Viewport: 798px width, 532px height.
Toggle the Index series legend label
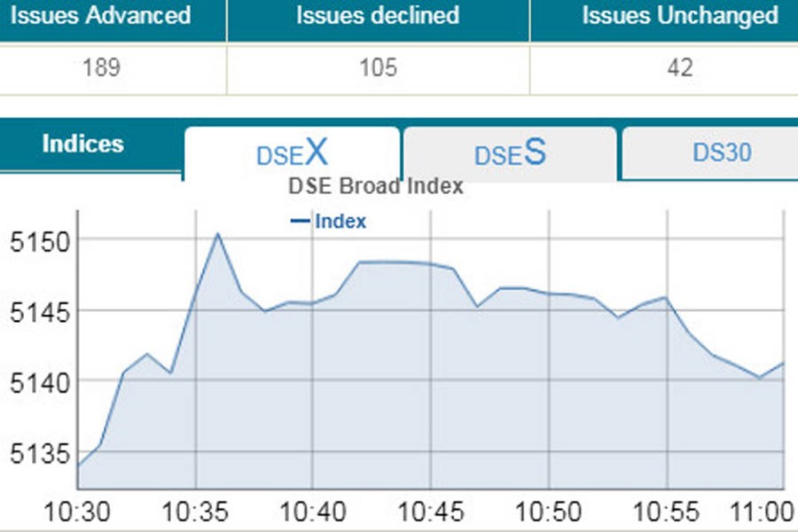coord(340,222)
